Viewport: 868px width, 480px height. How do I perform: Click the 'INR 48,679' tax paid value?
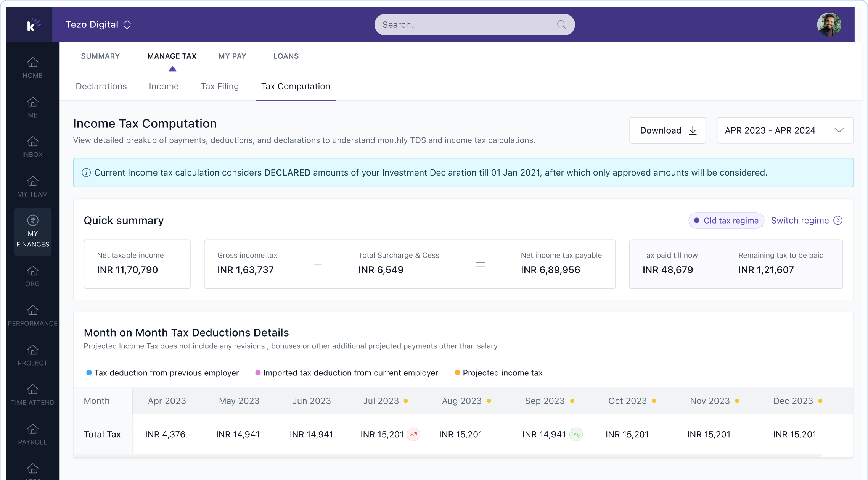click(x=668, y=270)
